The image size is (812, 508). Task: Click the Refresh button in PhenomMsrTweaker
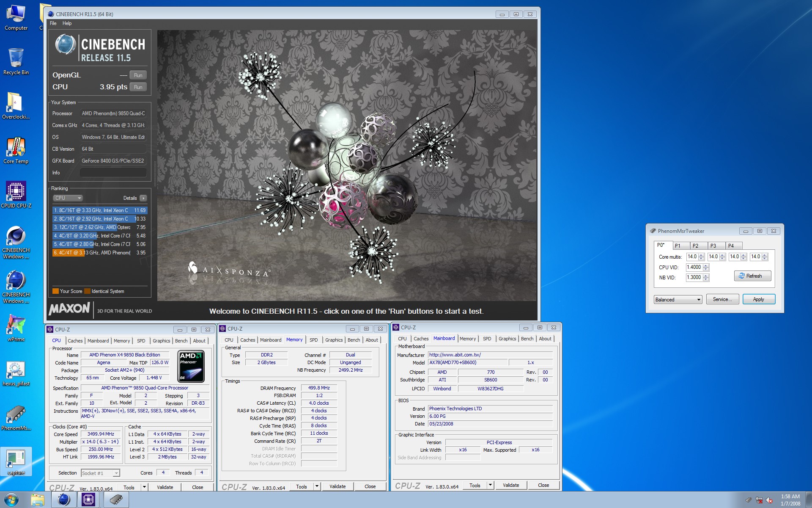752,276
